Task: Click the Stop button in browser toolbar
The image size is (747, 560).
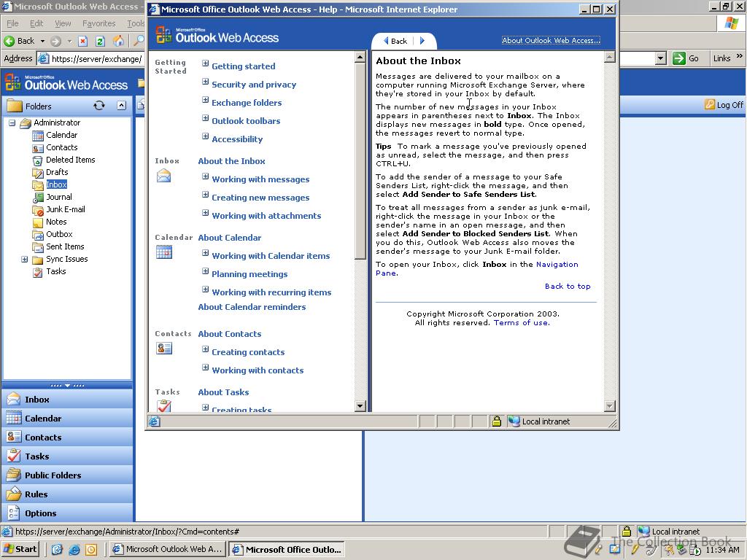Action: click(x=82, y=41)
